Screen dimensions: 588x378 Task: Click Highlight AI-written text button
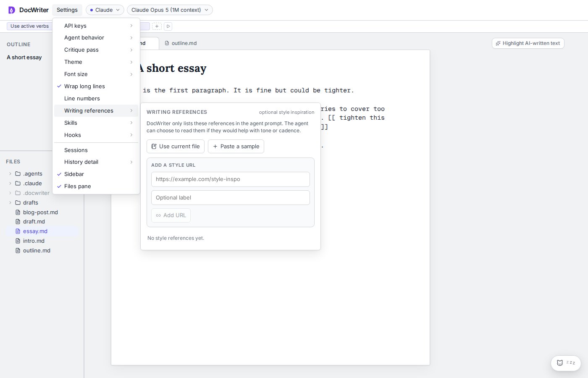tap(528, 43)
